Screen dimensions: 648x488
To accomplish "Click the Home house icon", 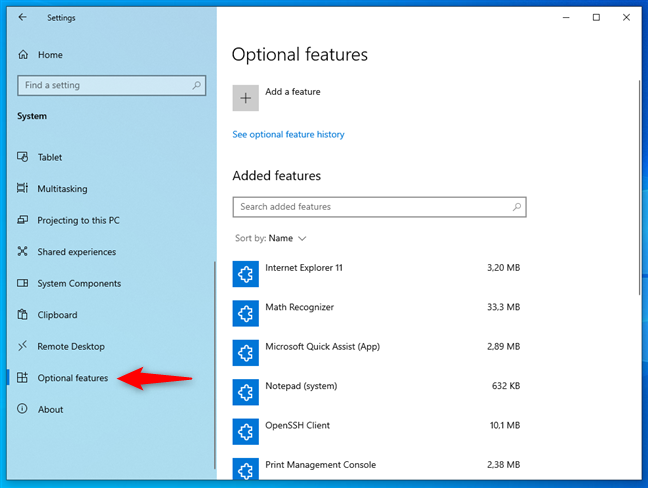I will (23, 55).
